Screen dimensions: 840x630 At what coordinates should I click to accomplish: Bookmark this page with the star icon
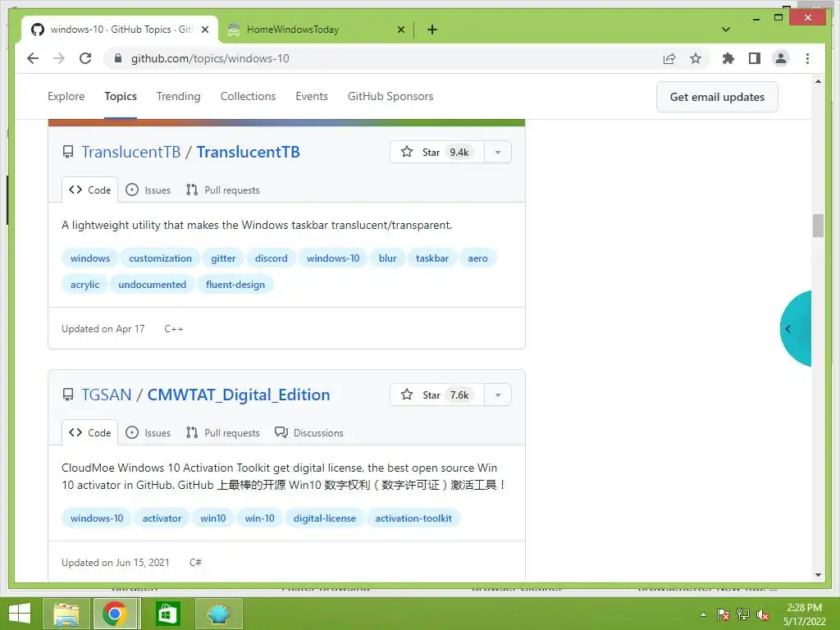696,58
